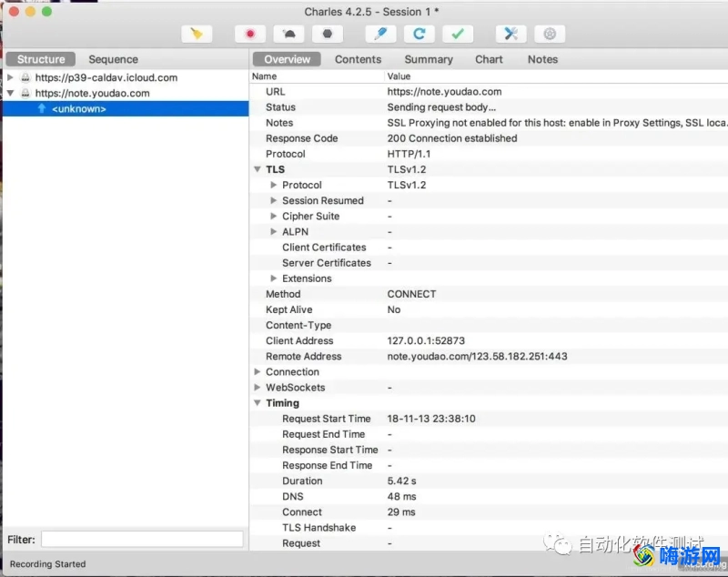Select the request start time 18-11-13 23:38:10
The height and width of the screenshot is (577, 728).
(431, 419)
